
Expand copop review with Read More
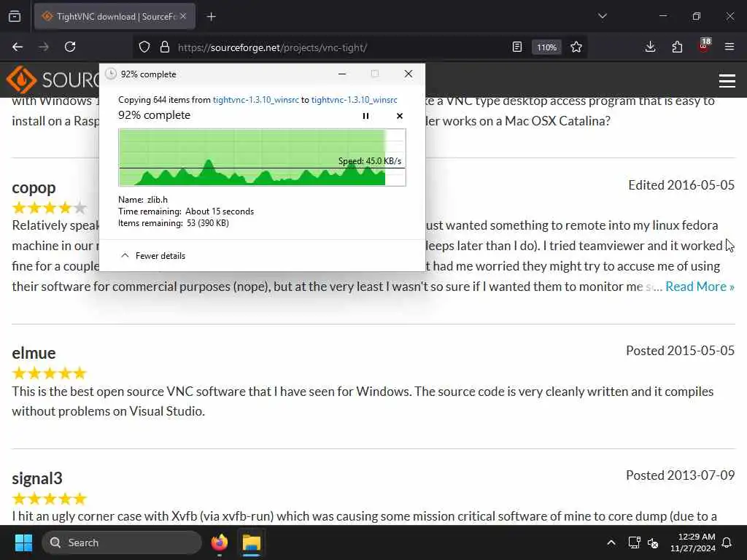coord(700,286)
